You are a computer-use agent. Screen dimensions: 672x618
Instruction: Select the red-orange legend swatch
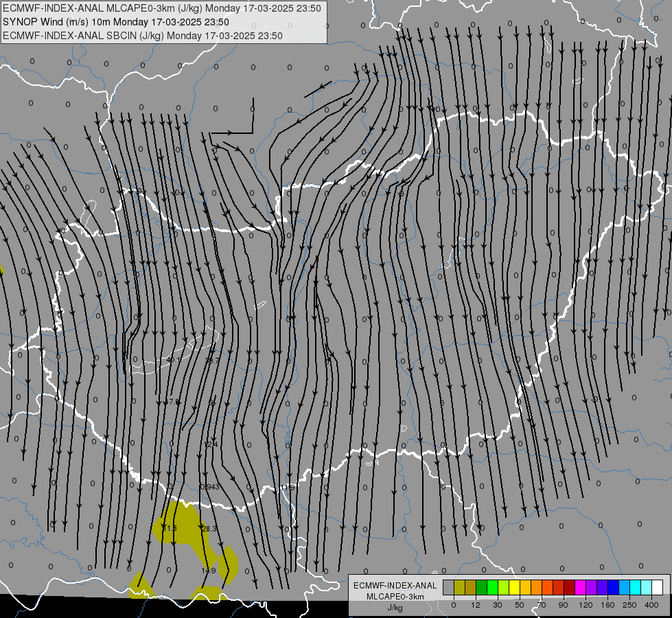(x=548, y=587)
